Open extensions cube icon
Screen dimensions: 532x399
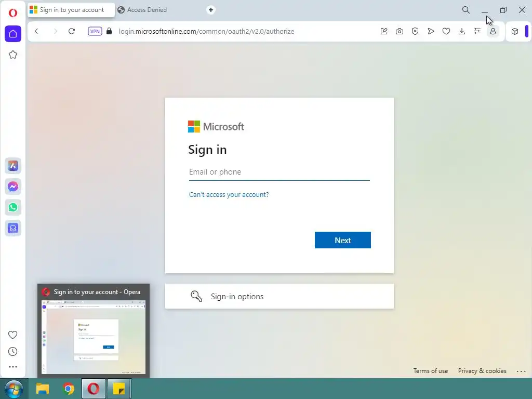click(515, 31)
